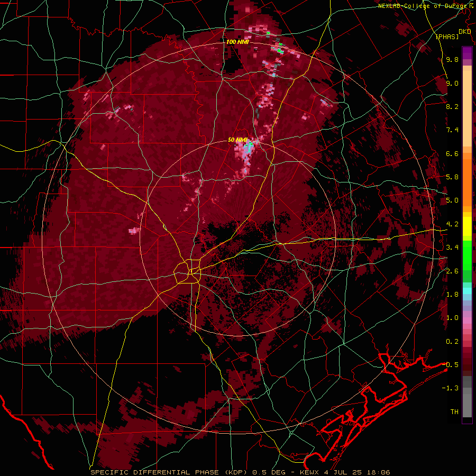
Task: Click the '3.4' scale value
Action: pos(452,248)
